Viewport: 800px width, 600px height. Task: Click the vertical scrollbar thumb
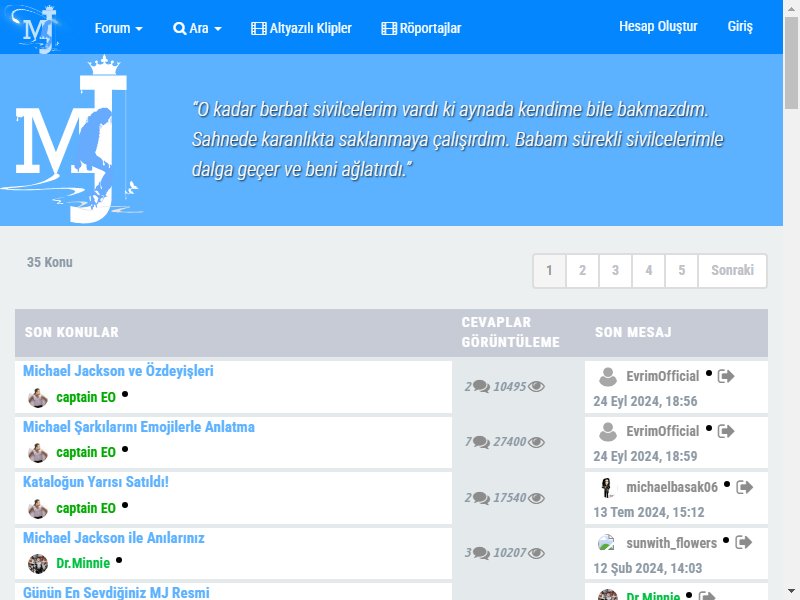pyautogui.click(x=791, y=62)
